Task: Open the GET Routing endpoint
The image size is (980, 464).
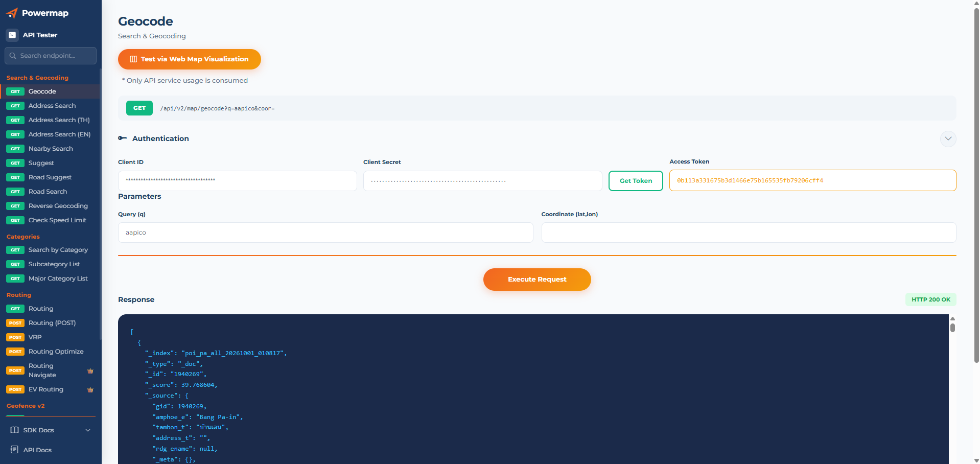Action: pyautogui.click(x=50, y=309)
